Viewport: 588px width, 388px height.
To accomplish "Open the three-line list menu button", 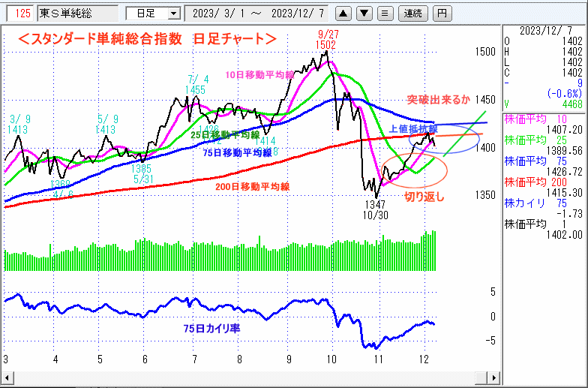I will pyautogui.click(x=384, y=13).
